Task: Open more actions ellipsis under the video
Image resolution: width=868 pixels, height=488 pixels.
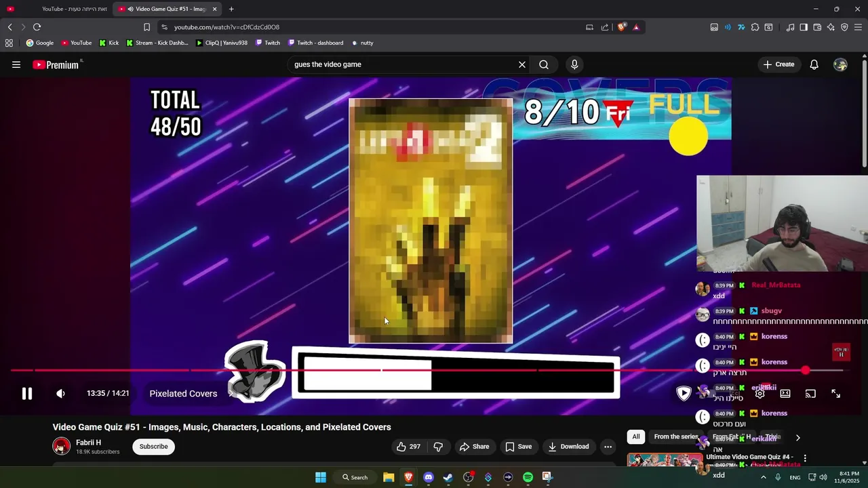Action: pyautogui.click(x=608, y=447)
